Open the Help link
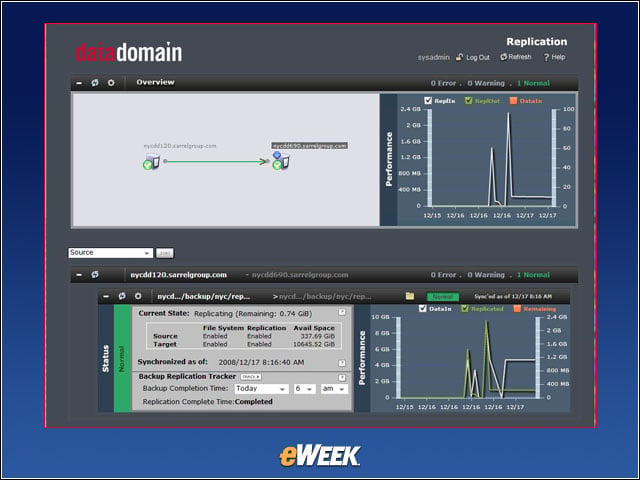This screenshot has width=640, height=480. 554,57
